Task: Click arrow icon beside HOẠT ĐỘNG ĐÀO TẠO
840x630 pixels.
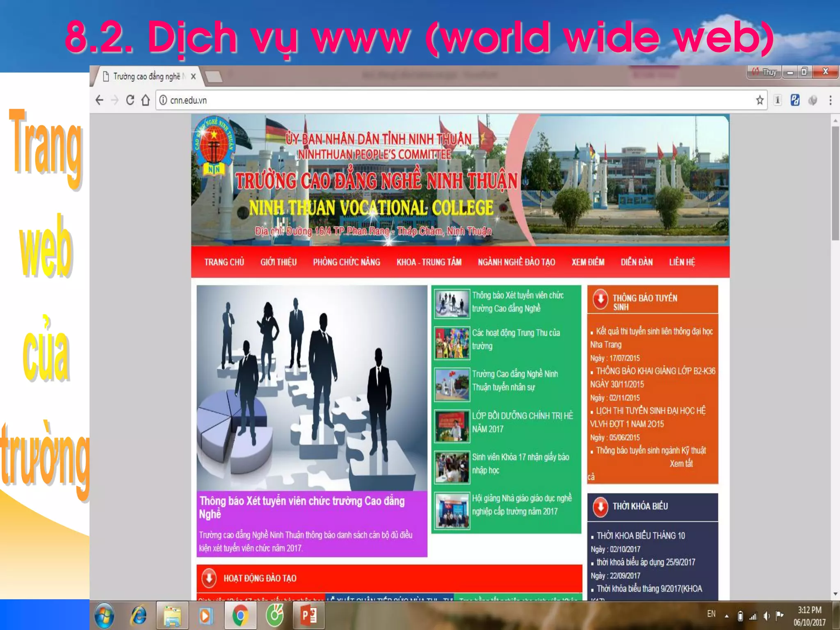Action: point(209,578)
